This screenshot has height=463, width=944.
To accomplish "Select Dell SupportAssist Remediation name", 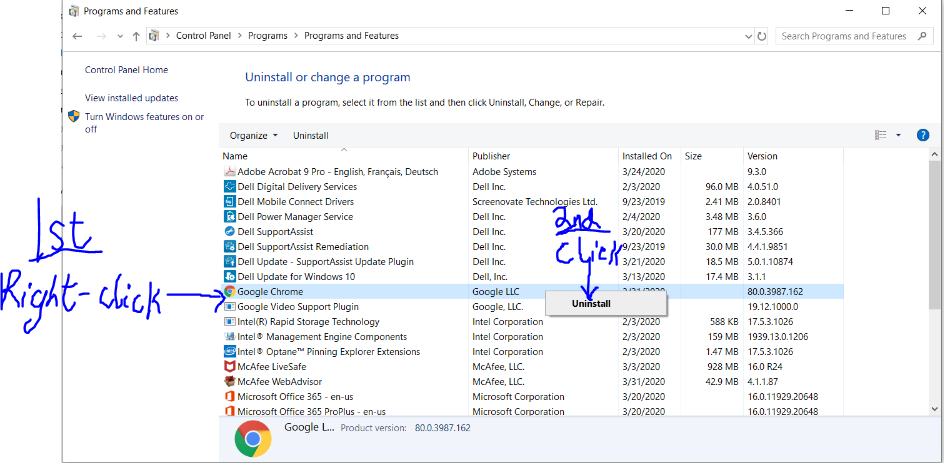I will point(303,247).
